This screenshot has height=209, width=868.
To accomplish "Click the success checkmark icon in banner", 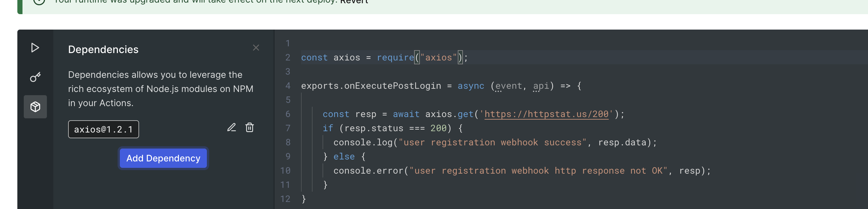I will (x=39, y=1).
